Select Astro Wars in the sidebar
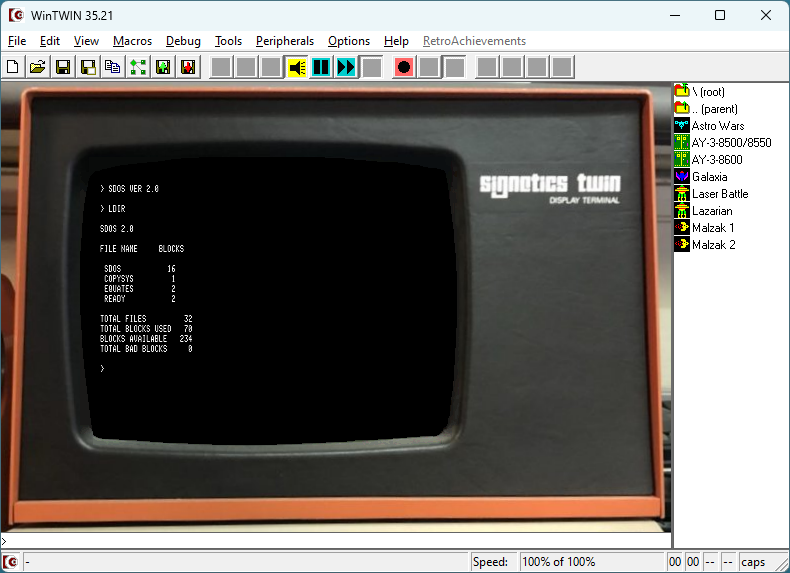This screenshot has height=573, width=790. point(709,125)
